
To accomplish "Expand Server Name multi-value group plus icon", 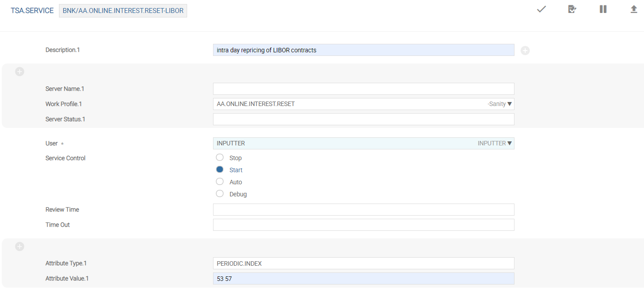I will pyautogui.click(x=20, y=72).
